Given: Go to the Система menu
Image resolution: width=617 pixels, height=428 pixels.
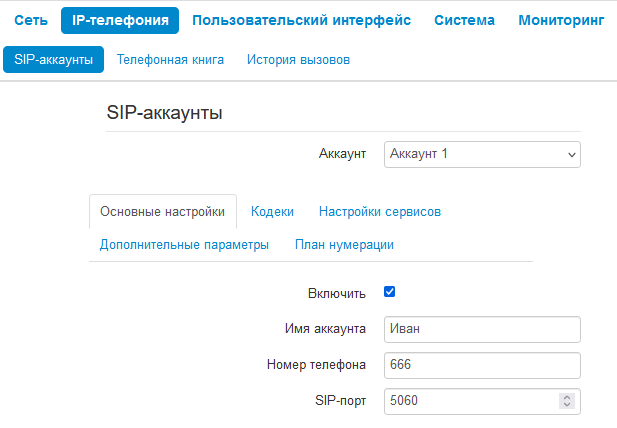Looking at the screenshot, I should 465,21.
